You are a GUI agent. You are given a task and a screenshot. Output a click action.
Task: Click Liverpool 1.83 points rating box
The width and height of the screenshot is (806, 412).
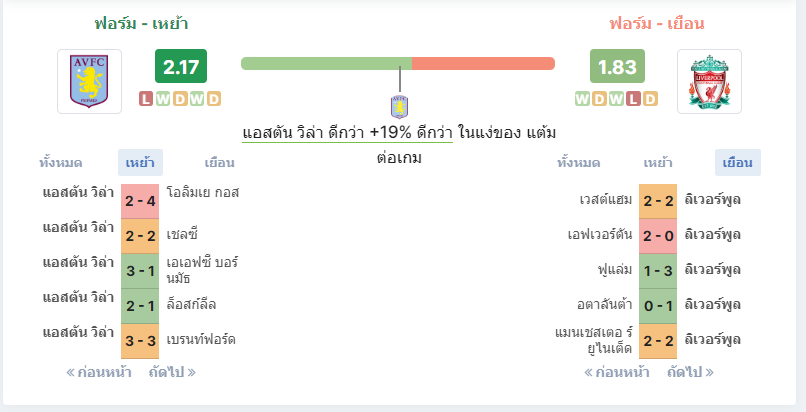617,66
